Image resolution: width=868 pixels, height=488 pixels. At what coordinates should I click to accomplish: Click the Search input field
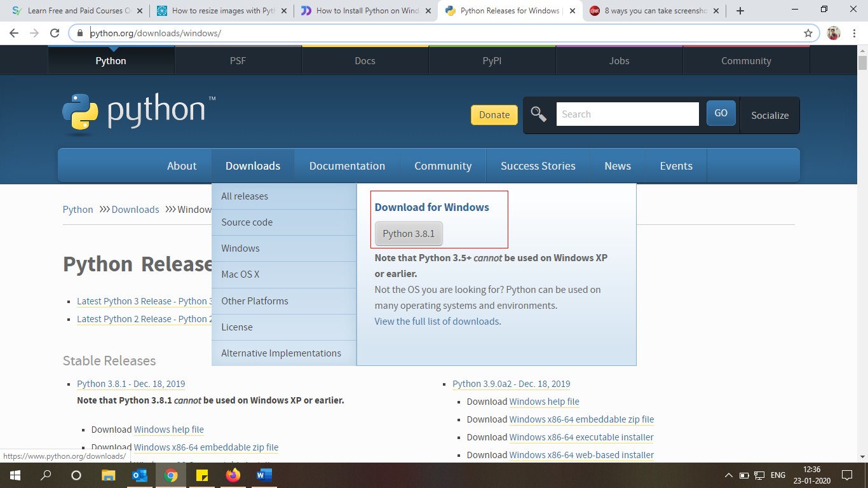click(x=627, y=114)
